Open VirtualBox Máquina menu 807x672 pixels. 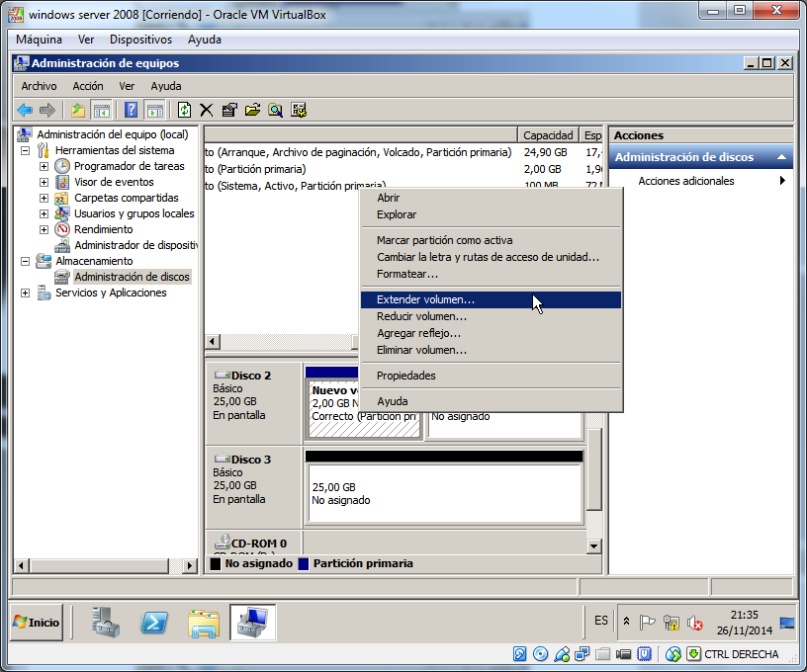(39, 40)
